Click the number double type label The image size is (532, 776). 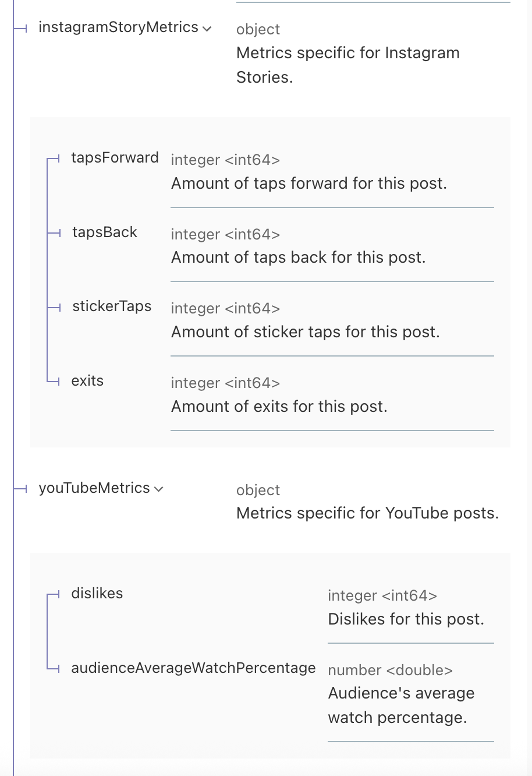coord(390,670)
